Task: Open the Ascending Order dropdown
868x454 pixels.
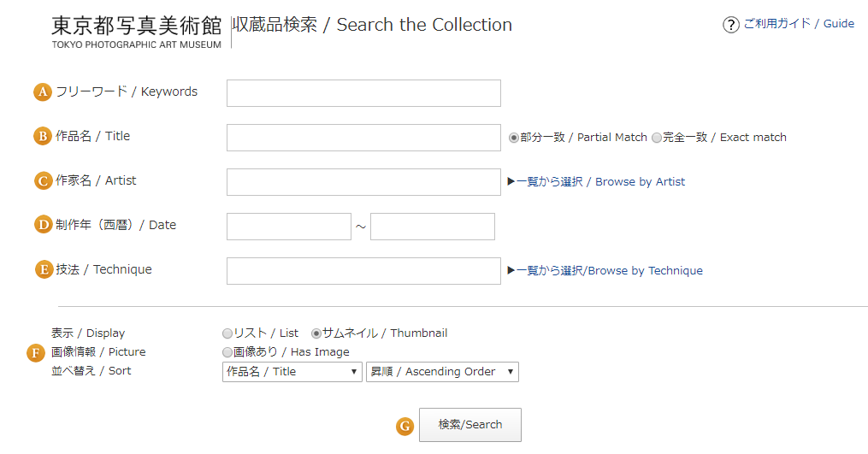Action: [x=442, y=372]
